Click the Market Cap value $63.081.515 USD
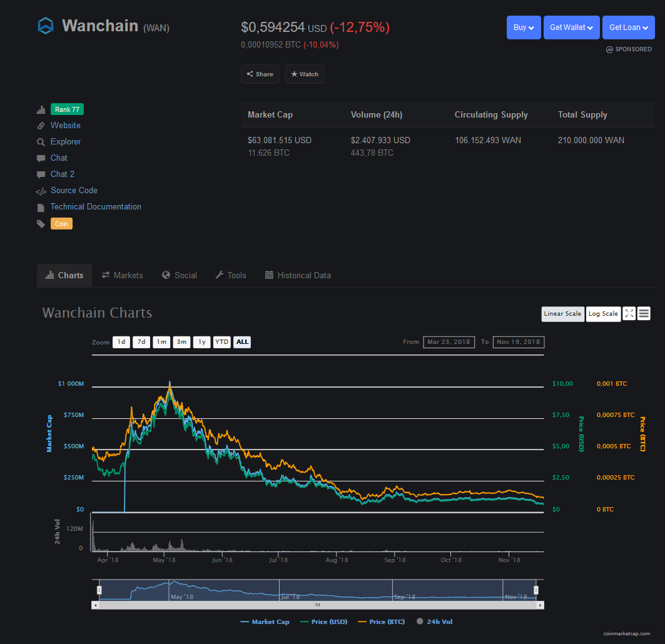 click(280, 140)
